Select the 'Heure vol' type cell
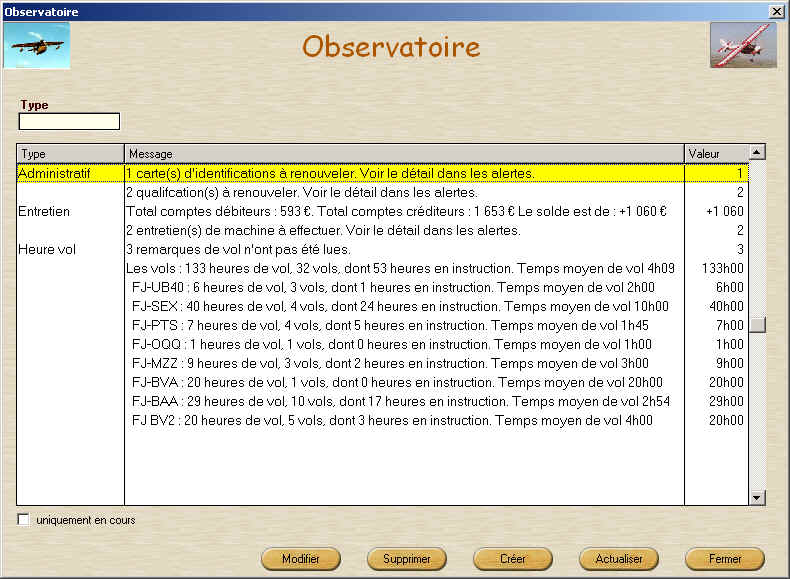The width and height of the screenshot is (790, 579). 71,249
